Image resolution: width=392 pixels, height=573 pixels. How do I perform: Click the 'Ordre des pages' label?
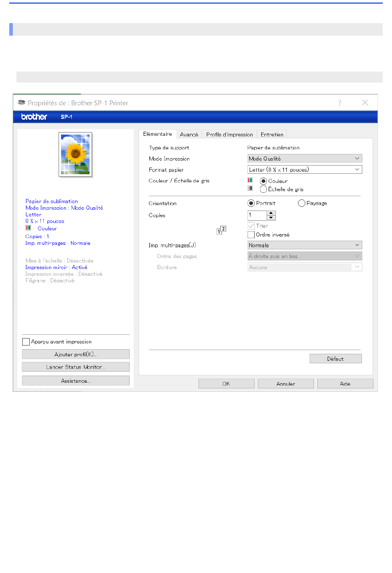pos(177,256)
